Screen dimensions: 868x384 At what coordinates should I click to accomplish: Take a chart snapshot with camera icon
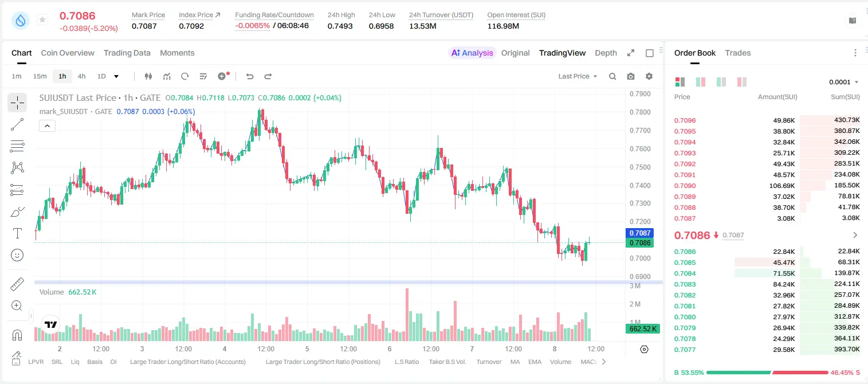coord(631,76)
